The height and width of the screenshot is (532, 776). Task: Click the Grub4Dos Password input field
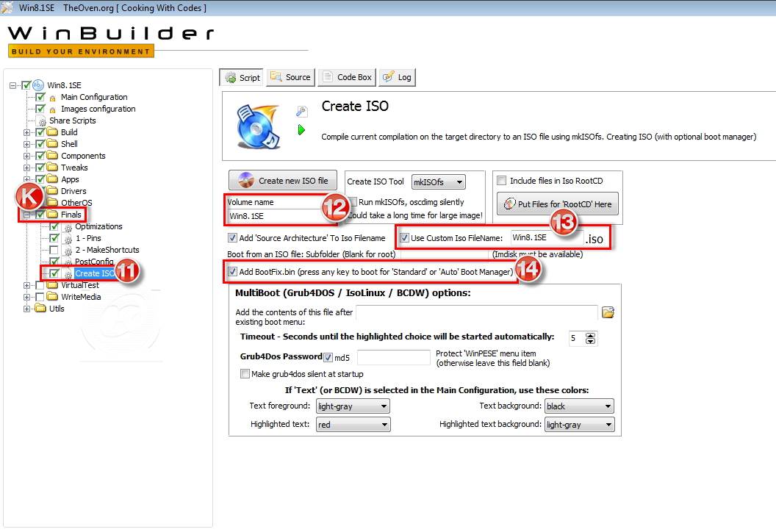coord(393,357)
